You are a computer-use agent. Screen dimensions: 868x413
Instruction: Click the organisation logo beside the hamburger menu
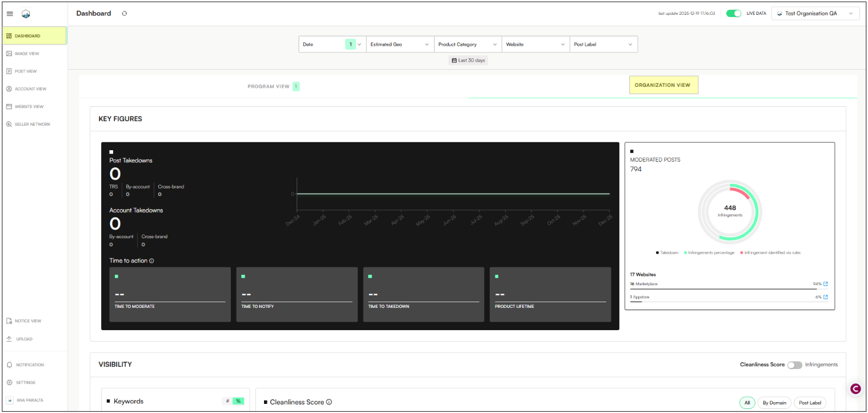pos(25,14)
